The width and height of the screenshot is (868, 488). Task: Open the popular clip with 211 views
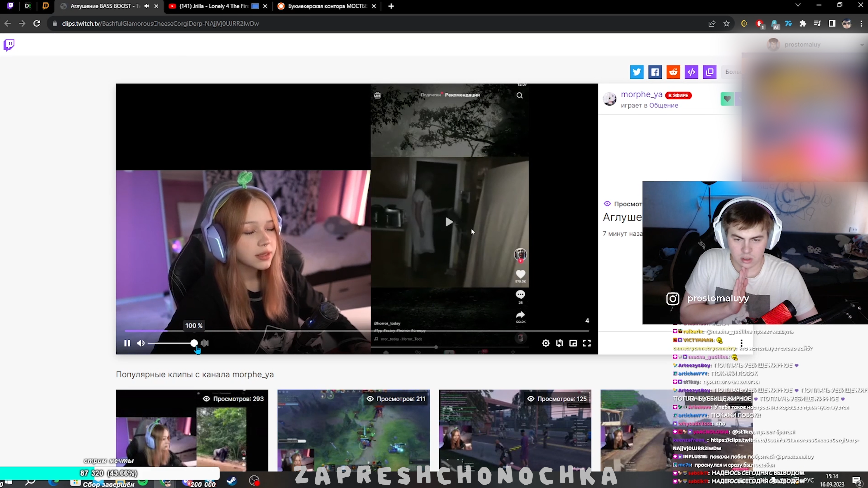[354, 430]
